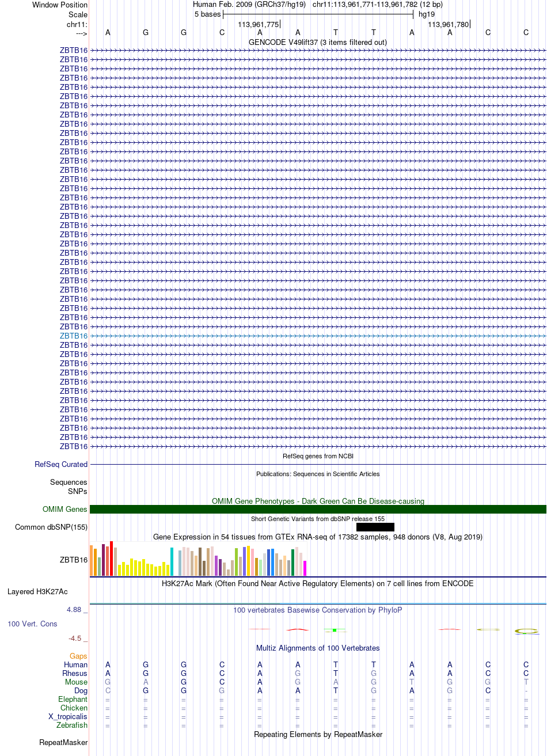The image size is (547, 756).
Task: Click the dark green OMIM gene bar
Action: tap(318, 509)
